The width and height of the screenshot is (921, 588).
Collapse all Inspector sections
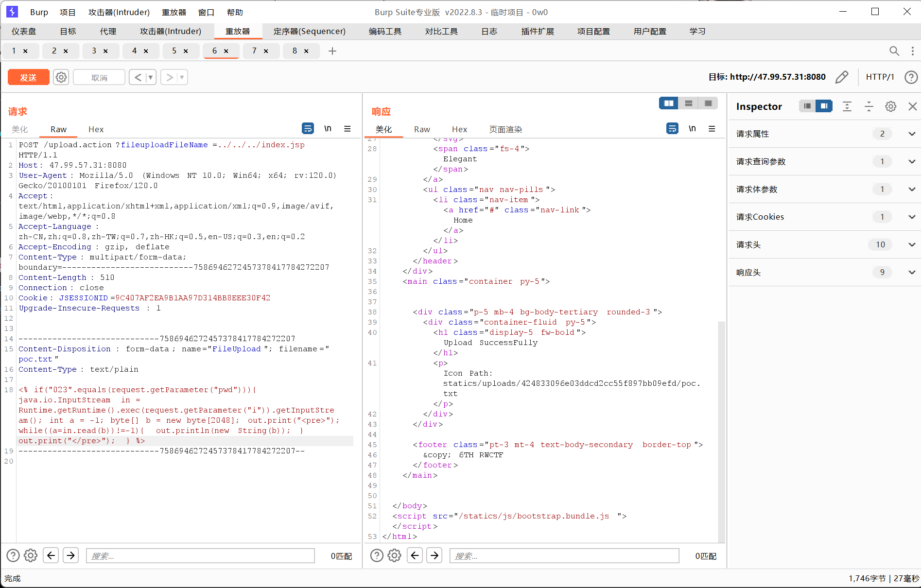[x=869, y=106]
